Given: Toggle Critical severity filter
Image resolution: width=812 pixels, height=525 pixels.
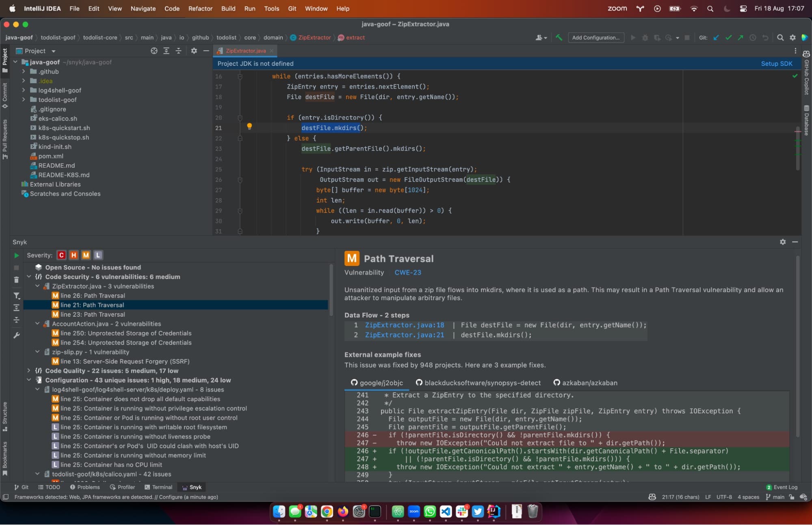Looking at the screenshot, I should [61, 255].
